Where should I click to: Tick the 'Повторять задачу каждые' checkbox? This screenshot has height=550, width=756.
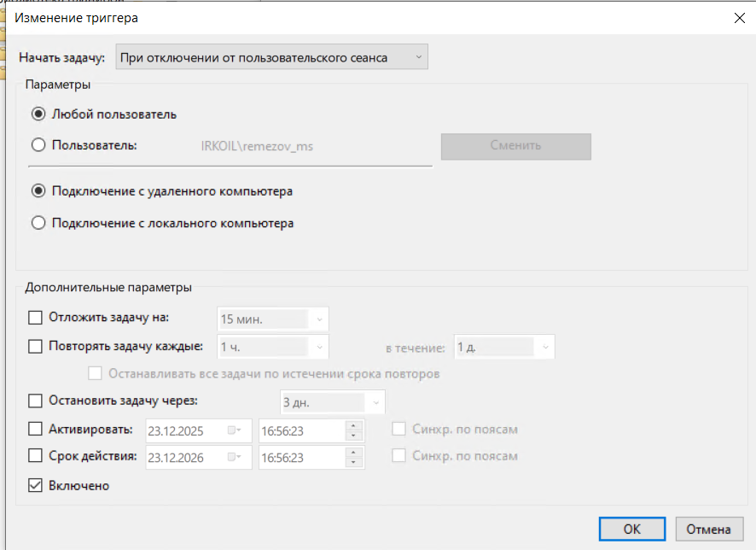pos(35,347)
